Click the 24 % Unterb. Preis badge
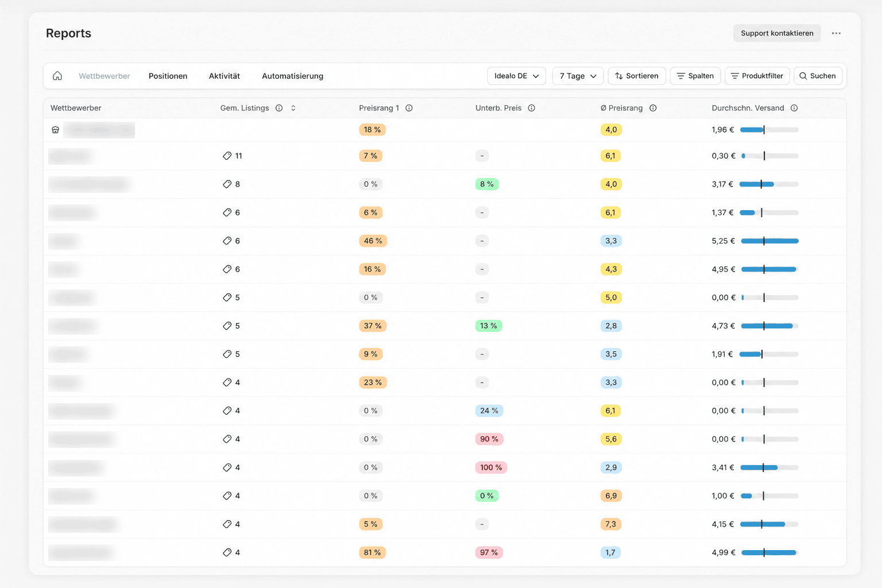The height and width of the screenshot is (588, 882). [x=489, y=411]
